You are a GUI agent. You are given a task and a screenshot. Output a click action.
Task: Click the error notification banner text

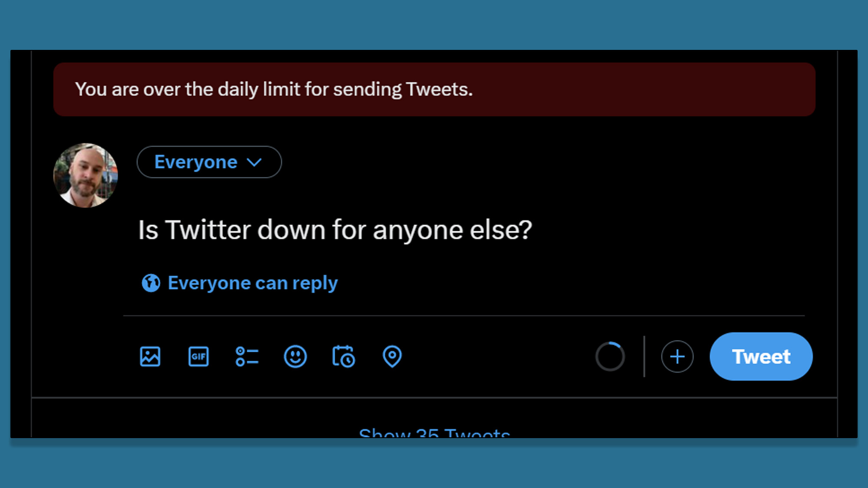coord(273,89)
